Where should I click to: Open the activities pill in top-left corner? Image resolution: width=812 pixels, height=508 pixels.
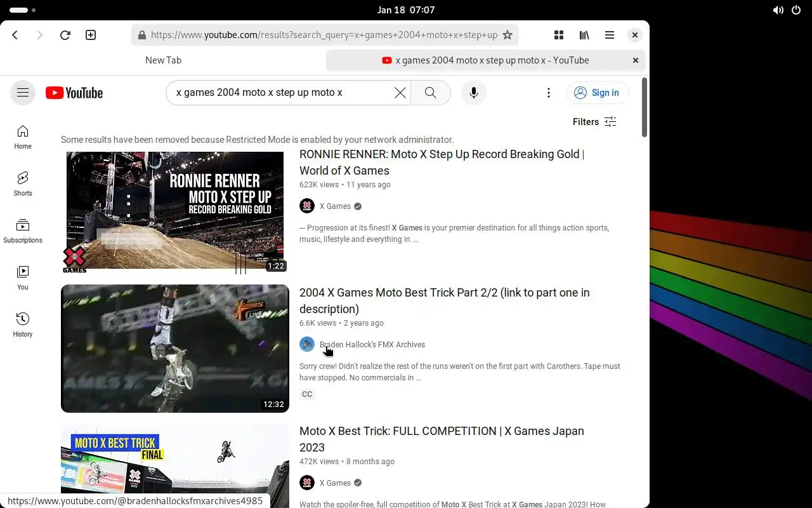coord(23,10)
